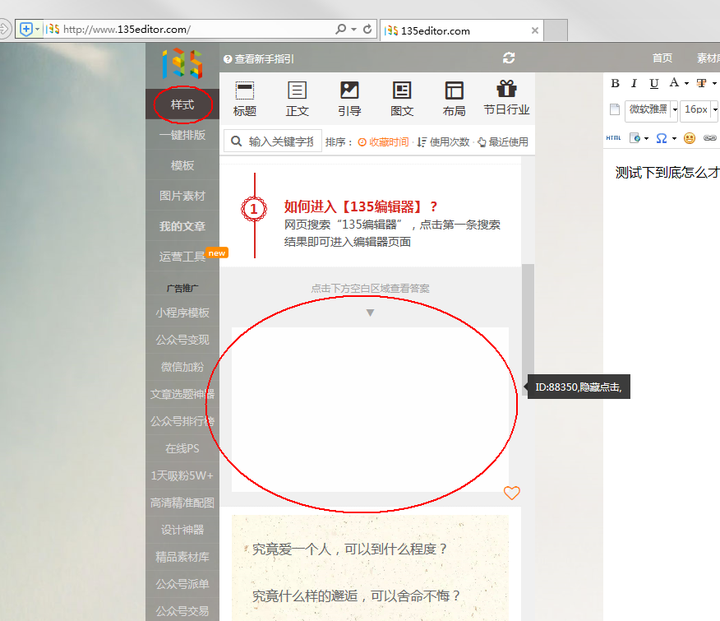Insert special character via Omega icon
Image resolution: width=720 pixels, height=621 pixels.
[x=661, y=138]
